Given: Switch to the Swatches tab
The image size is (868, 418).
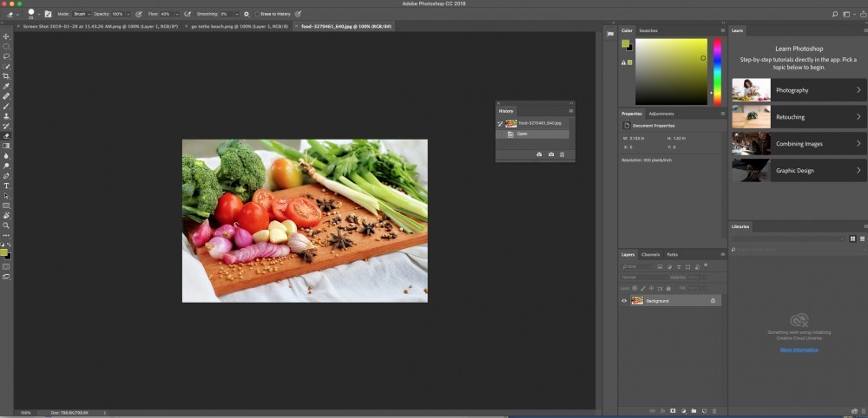Looking at the screenshot, I should pos(648,30).
